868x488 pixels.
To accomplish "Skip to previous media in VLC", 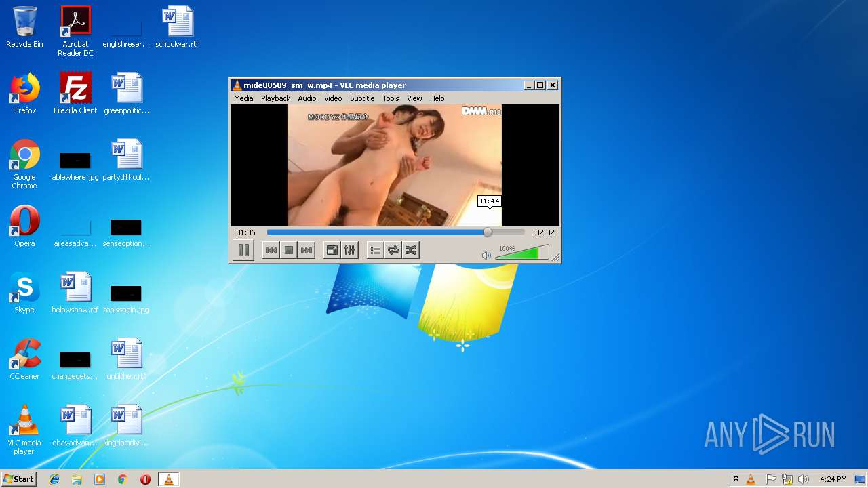I will 271,250.
